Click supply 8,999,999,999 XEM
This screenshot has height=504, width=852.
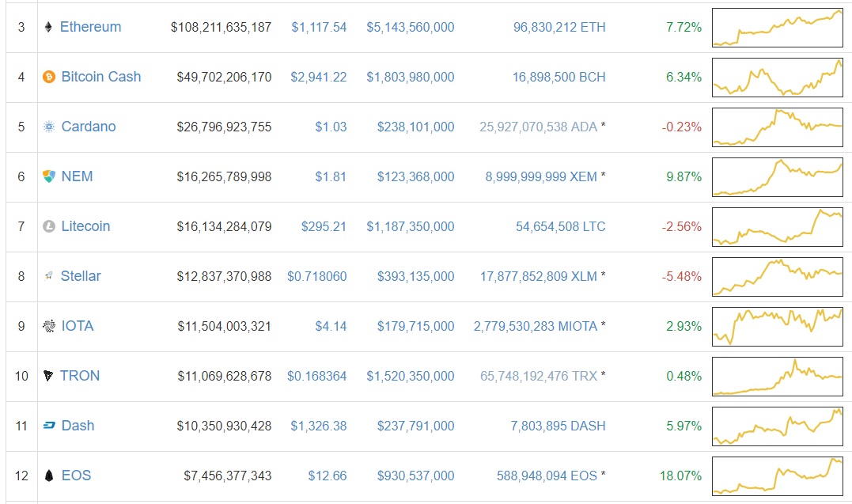click(541, 176)
